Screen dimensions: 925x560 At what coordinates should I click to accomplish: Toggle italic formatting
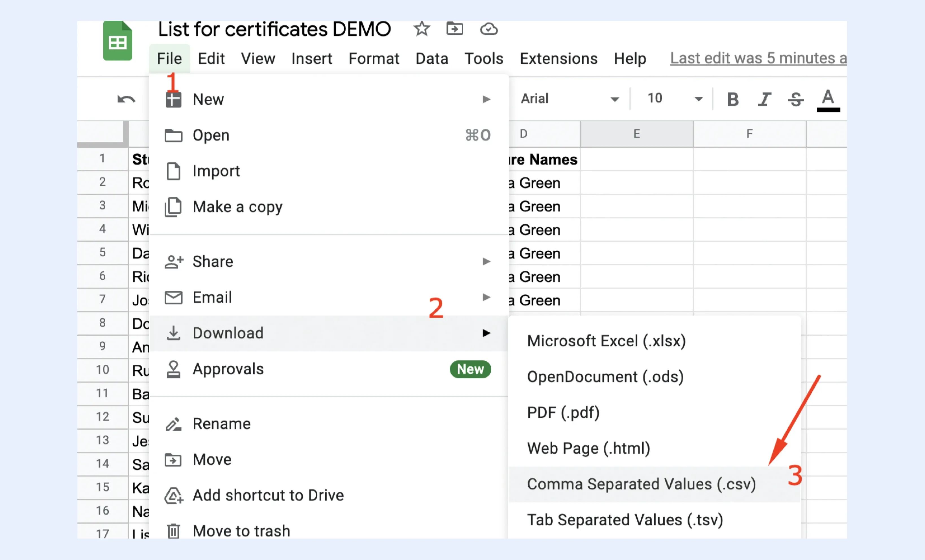click(764, 99)
